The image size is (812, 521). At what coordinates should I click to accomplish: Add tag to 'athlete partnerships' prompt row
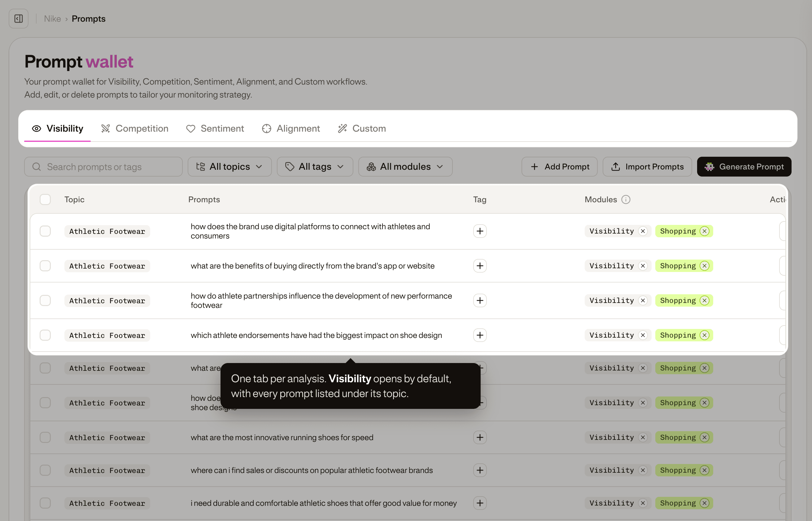click(480, 300)
